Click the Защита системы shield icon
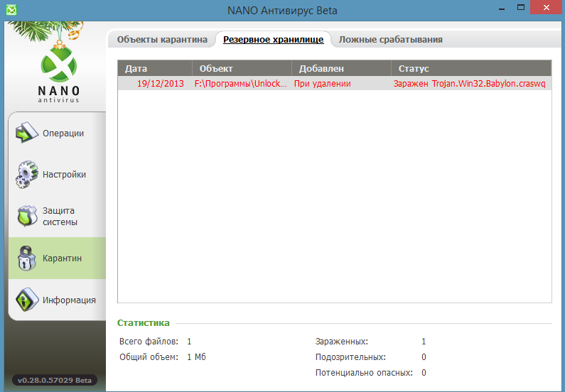 pos(26,217)
